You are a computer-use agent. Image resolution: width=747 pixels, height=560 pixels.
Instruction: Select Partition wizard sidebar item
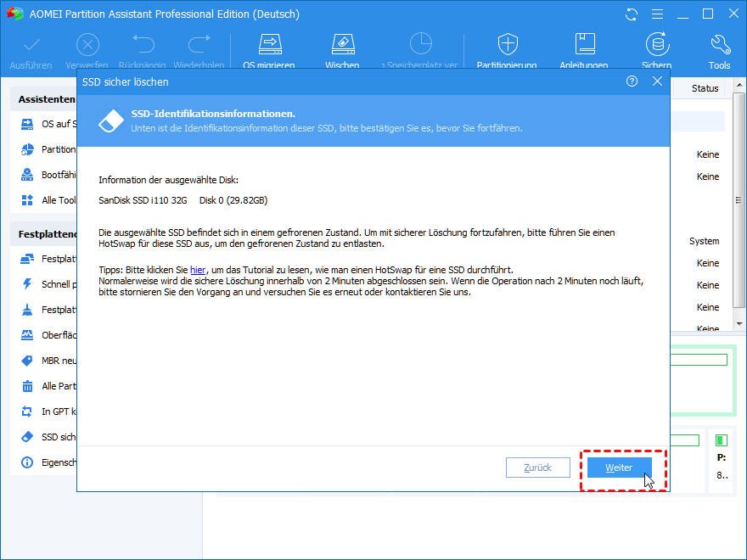(48, 149)
